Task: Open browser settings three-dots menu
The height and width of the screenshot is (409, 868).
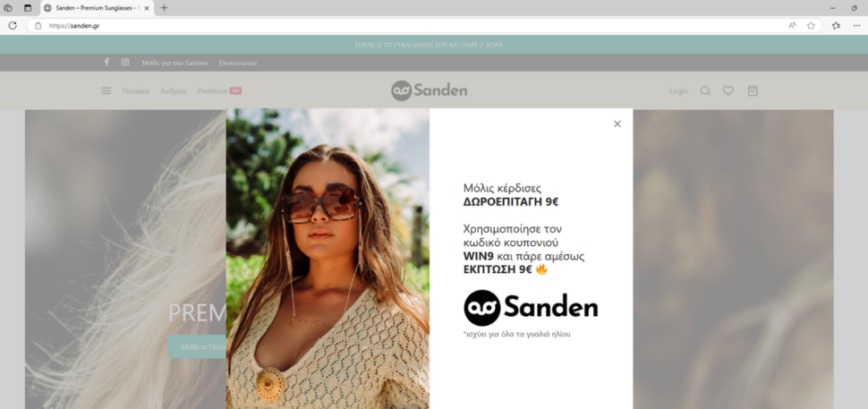Action: [856, 25]
